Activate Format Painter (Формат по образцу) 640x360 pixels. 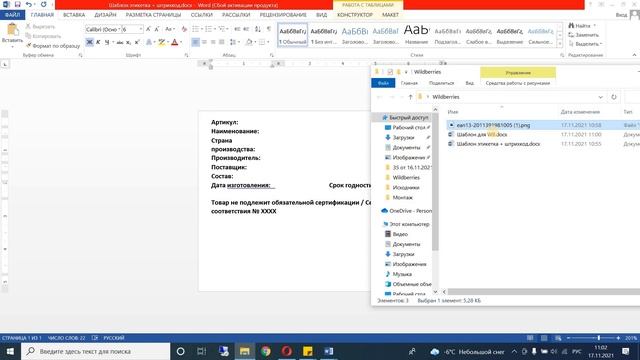coord(53,46)
